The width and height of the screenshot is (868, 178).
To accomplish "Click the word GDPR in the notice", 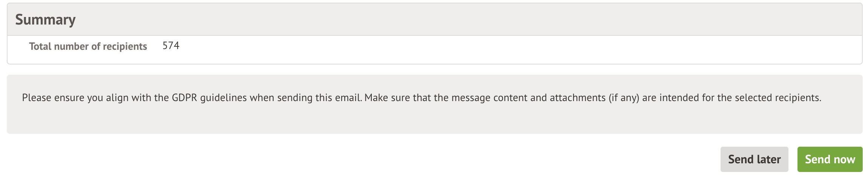I will [x=184, y=98].
